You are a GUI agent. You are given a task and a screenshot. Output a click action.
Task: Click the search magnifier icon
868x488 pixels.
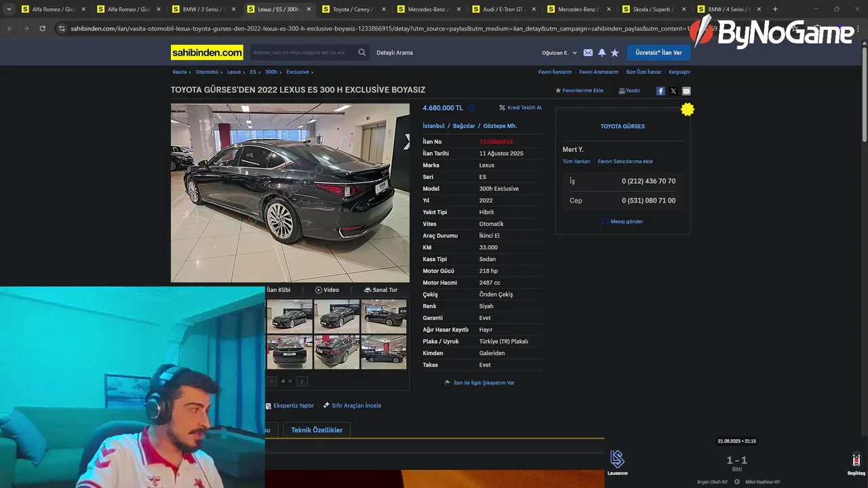[362, 53]
